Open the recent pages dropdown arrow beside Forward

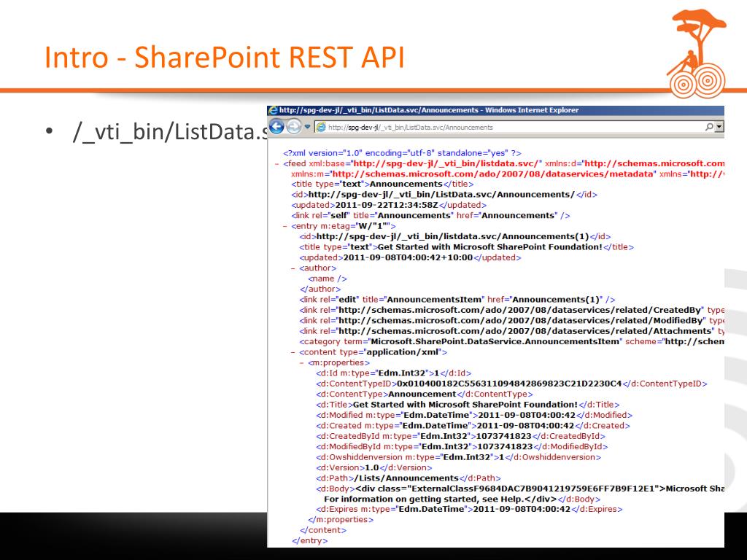click(307, 127)
